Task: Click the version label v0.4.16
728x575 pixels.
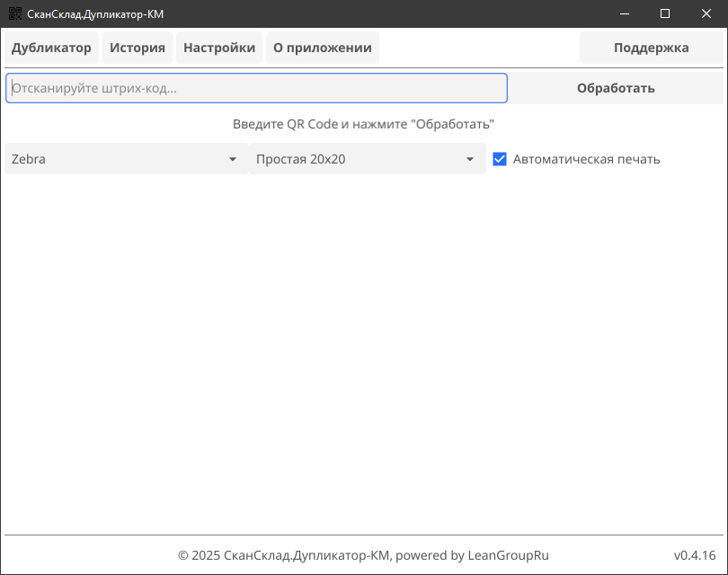Action: [695, 555]
